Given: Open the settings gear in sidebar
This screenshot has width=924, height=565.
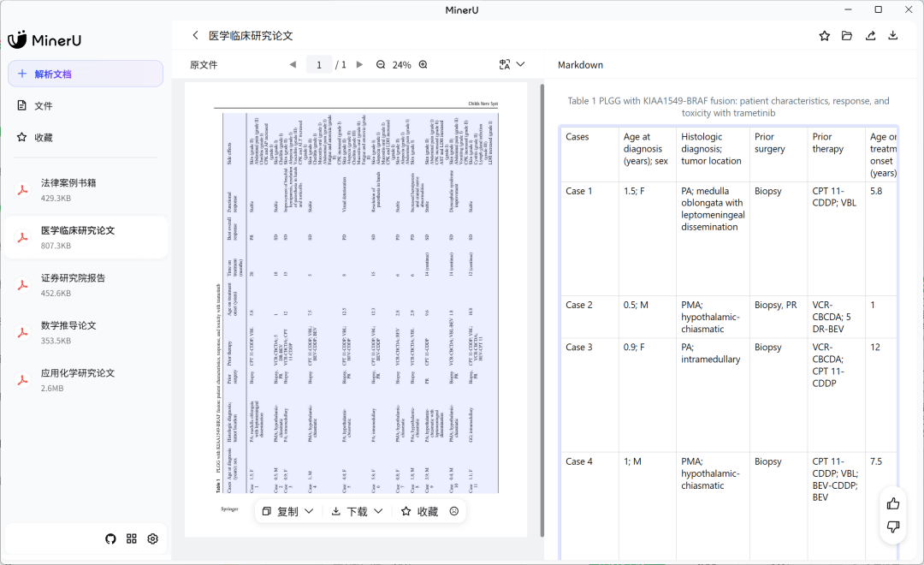Looking at the screenshot, I should (x=153, y=538).
